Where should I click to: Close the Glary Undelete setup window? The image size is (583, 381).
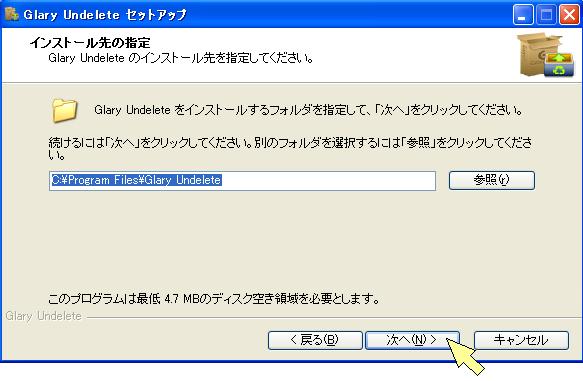[569, 15]
